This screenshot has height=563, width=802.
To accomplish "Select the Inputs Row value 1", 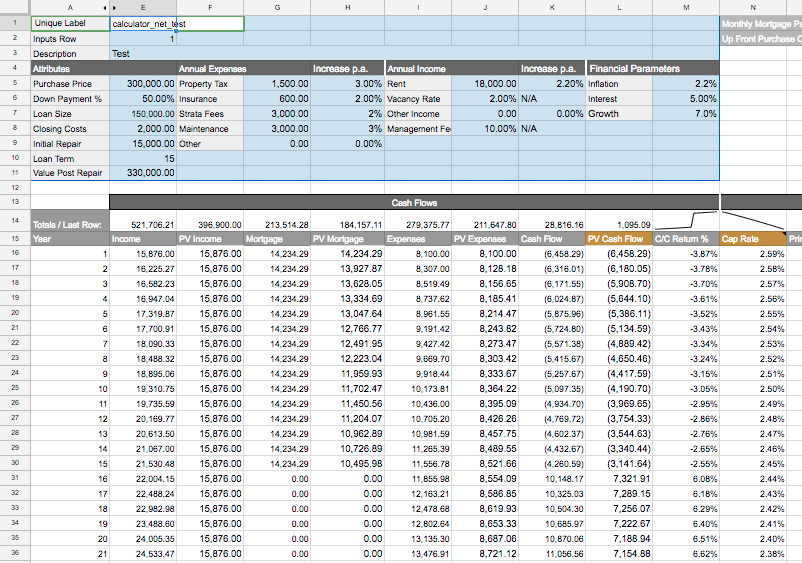I will [x=143, y=39].
